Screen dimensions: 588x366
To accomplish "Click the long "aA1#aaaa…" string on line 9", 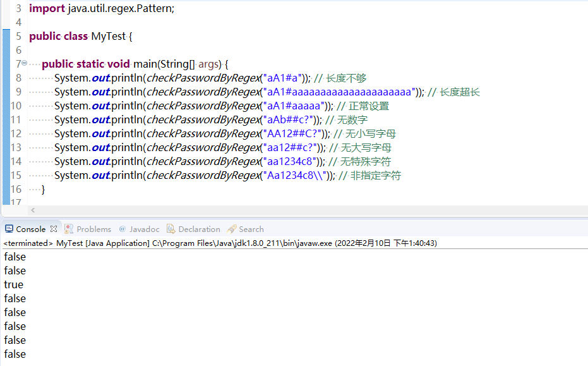I will pos(340,92).
